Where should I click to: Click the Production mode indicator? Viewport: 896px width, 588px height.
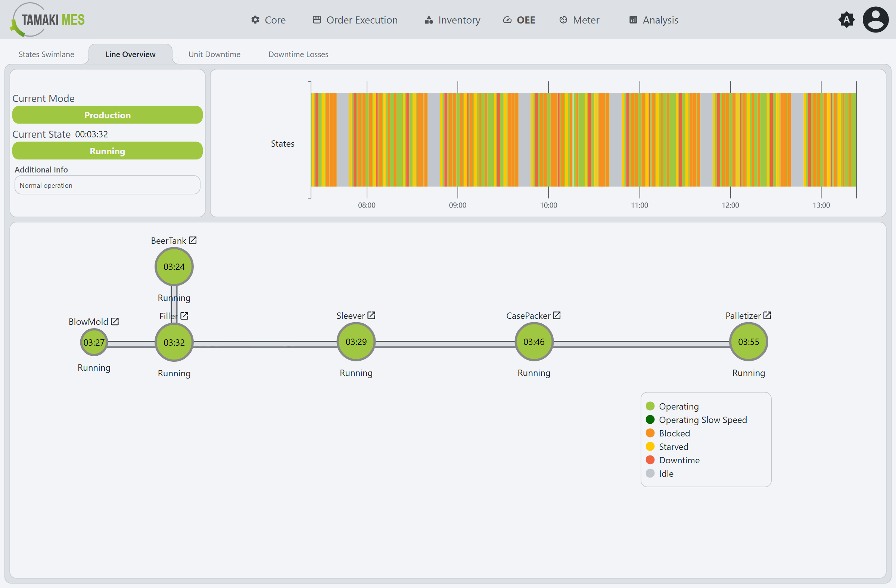tap(107, 115)
